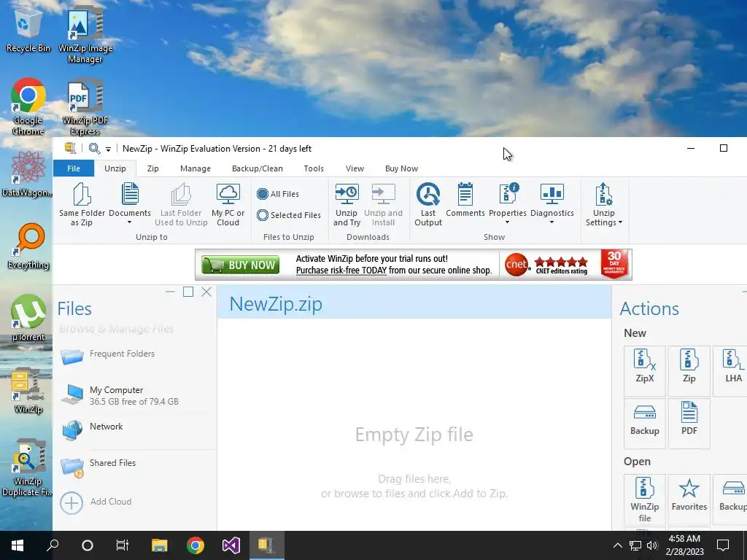Viewport: 747px width, 560px height.
Task: Open the Quick Access toolbar dropdown
Action: pos(108,149)
